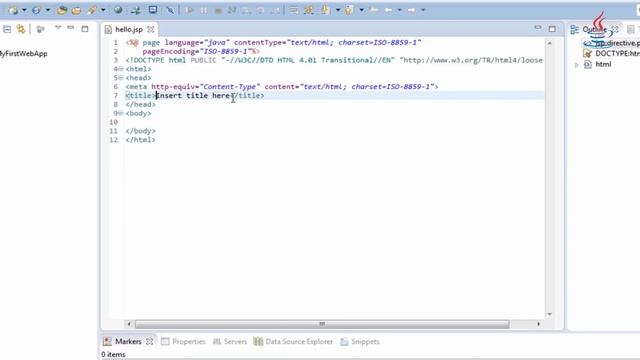Switch to the Data Source Explorer tab
The height and width of the screenshot is (360, 640).
293,342
